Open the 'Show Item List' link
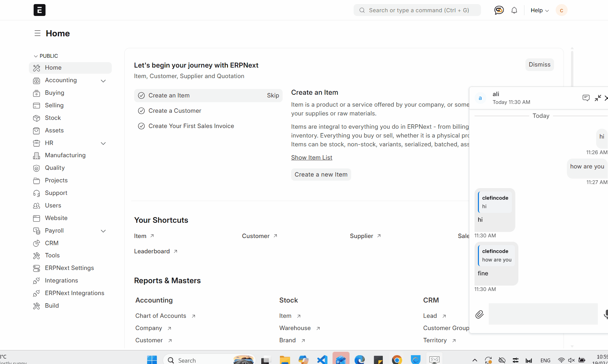This screenshot has width=608, height=364. (311, 158)
